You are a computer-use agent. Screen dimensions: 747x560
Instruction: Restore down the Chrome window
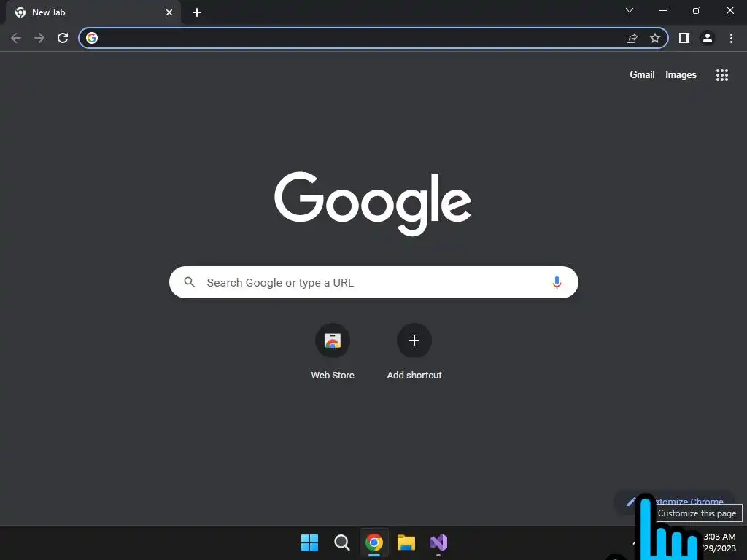coord(697,10)
